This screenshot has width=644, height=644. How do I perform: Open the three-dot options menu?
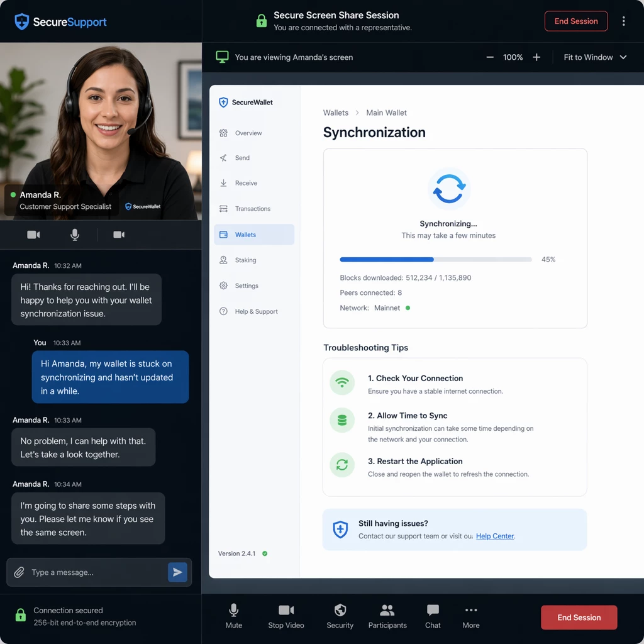(x=623, y=21)
